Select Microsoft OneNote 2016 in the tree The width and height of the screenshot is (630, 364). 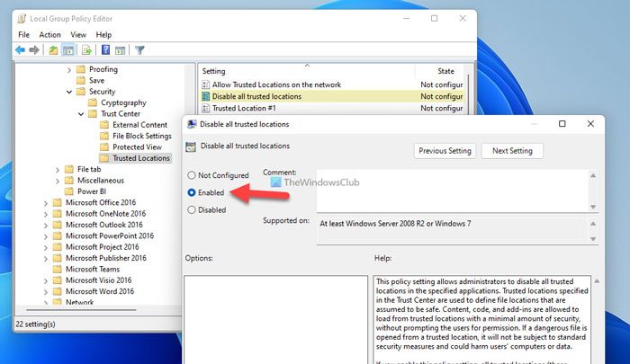pos(105,214)
